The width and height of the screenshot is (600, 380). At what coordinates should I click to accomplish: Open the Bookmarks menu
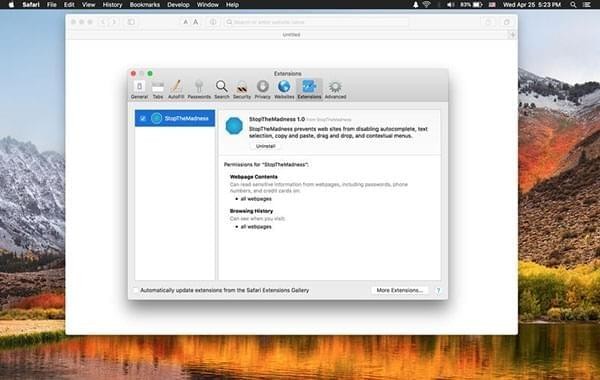[145, 5]
